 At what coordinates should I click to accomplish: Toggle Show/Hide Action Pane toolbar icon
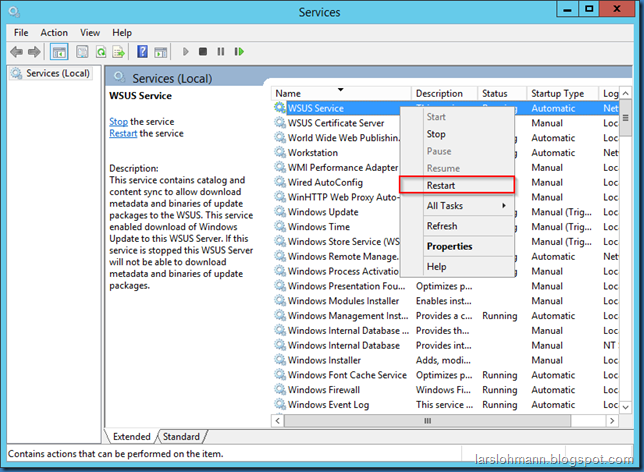(x=161, y=52)
